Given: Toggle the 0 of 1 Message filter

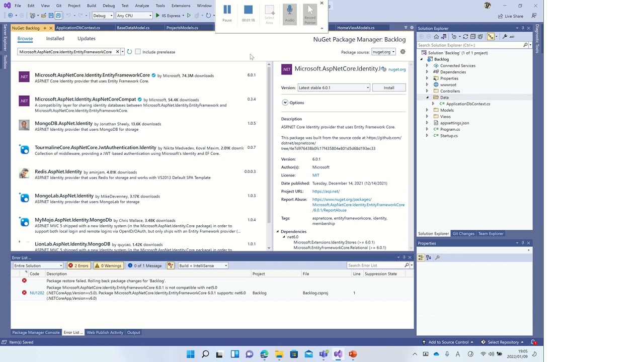Looking at the screenshot, I should pyautogui.click(x=145, y=265).
